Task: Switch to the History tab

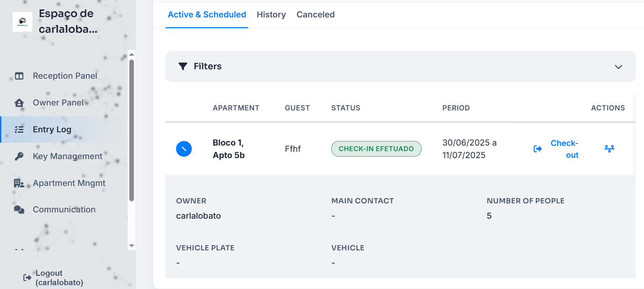Action: [271, 15]
